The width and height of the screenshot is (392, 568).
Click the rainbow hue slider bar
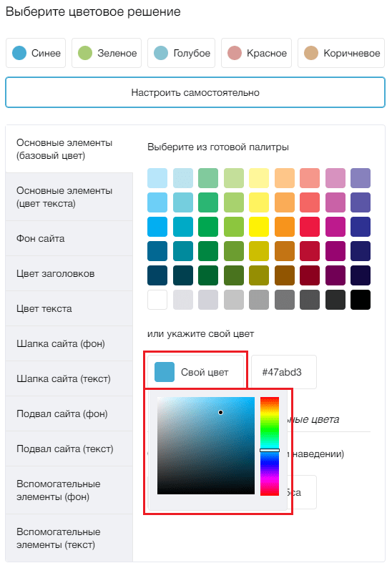click(x=270, y=446)
